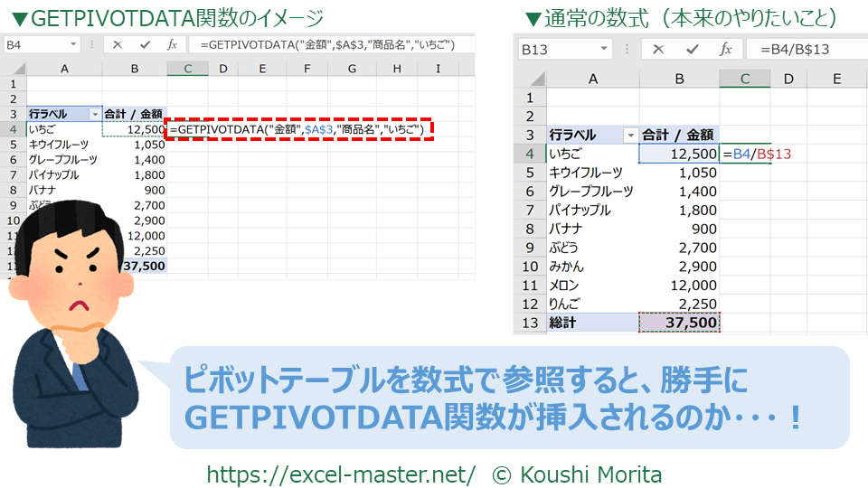868x488 pixels.
Task: Confirm entry with the checkmark beside the B13 name box
Action: [692, 51]
